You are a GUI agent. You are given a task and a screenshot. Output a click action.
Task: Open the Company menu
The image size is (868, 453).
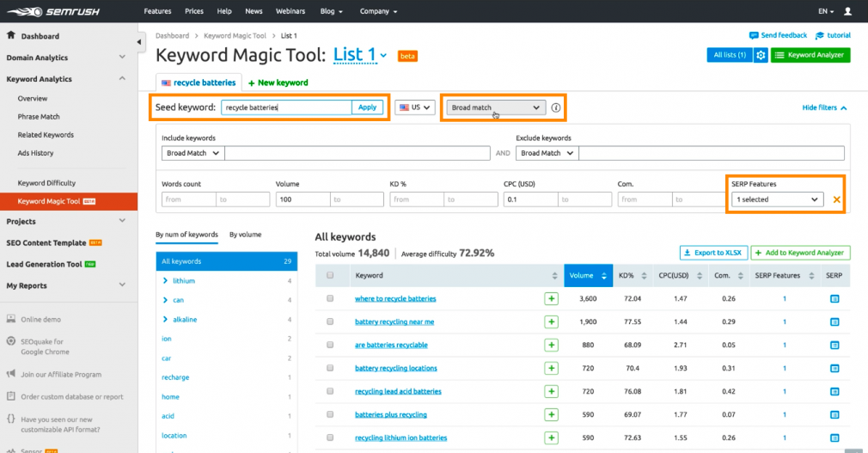click(x=378, y=11)
